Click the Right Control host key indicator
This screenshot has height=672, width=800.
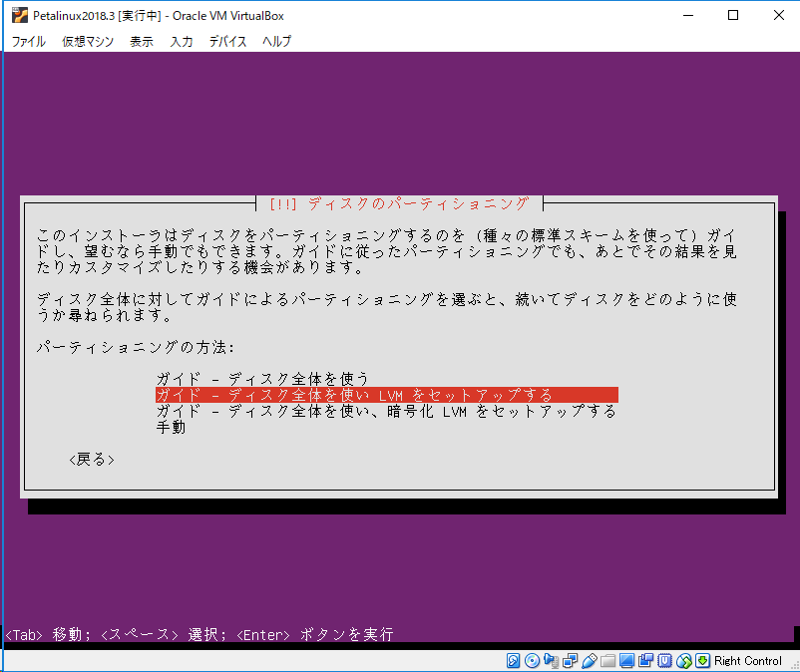746,660
